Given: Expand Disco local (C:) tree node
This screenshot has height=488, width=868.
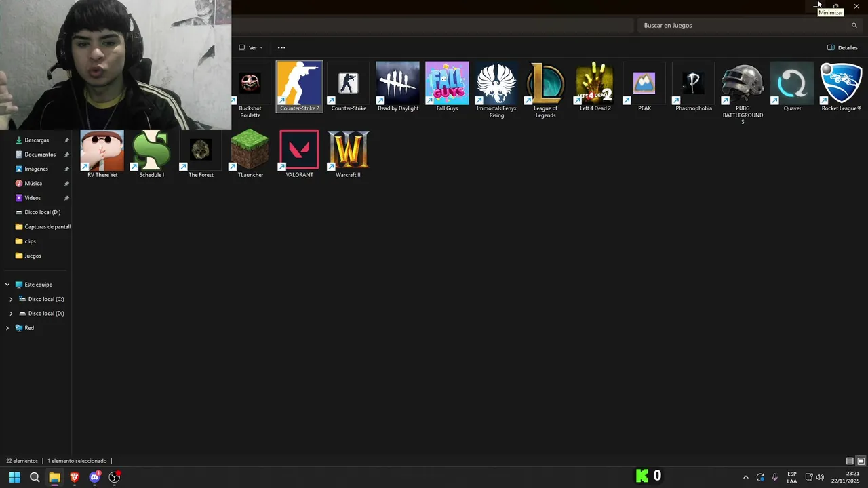Looking at the screenshot, I should (x=11, y=299).
